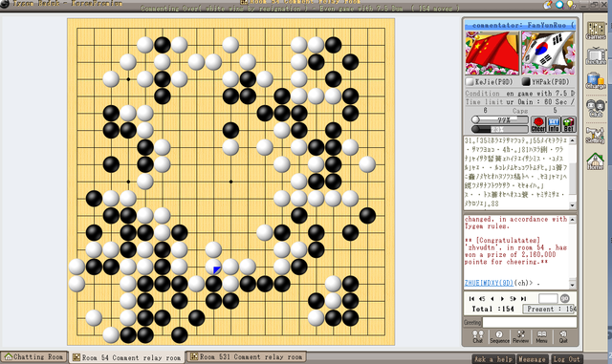Click the white 77% cheer bar

(x=500, y=119)
